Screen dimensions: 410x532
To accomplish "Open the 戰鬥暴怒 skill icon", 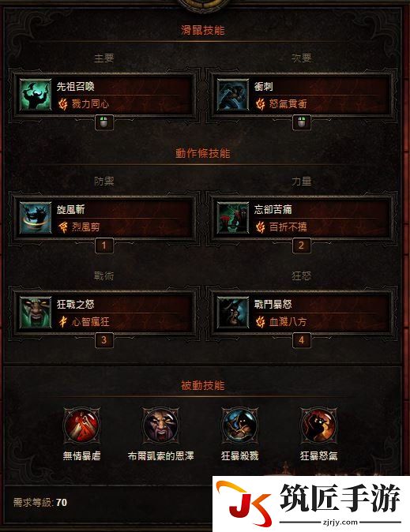I will (233, 313).
